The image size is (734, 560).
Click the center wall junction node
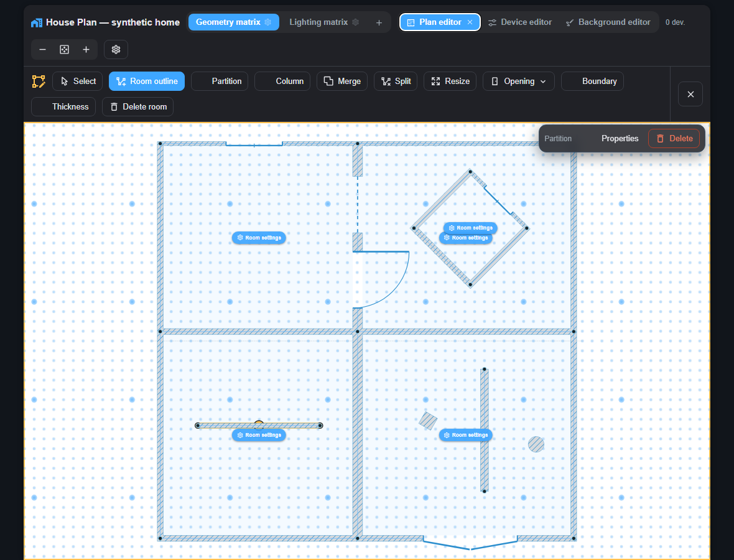(x=358, y=332)
